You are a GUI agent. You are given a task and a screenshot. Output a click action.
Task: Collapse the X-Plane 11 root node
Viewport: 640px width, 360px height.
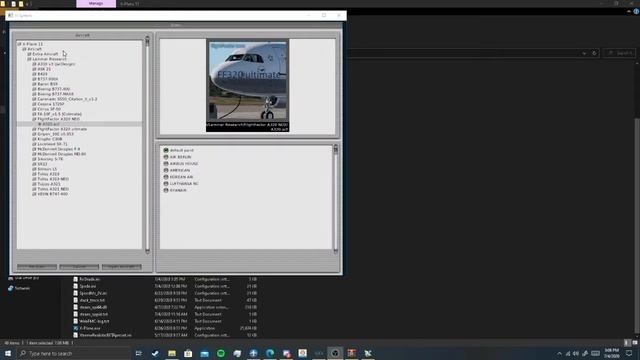pos(19,44)
